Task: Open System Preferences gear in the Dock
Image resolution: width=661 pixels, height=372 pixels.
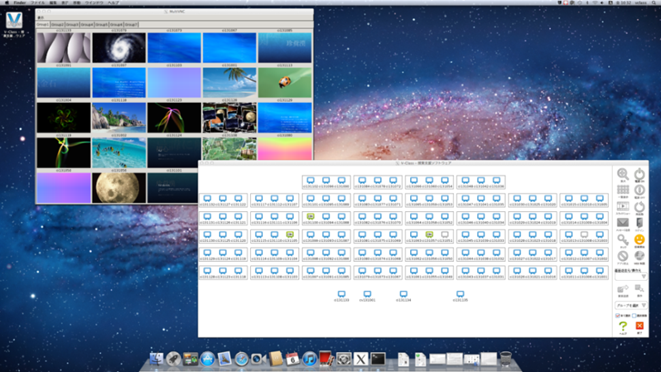Action: point(344,359)
